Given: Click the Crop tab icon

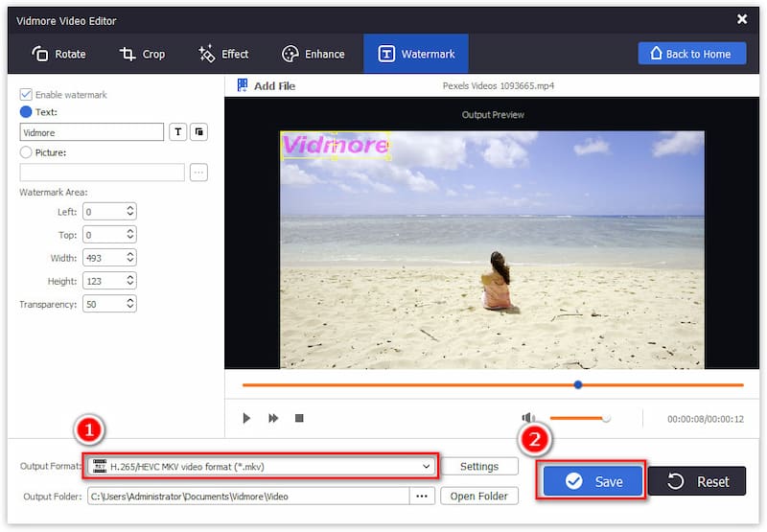Looking at the screenshot, I should 128,54.
